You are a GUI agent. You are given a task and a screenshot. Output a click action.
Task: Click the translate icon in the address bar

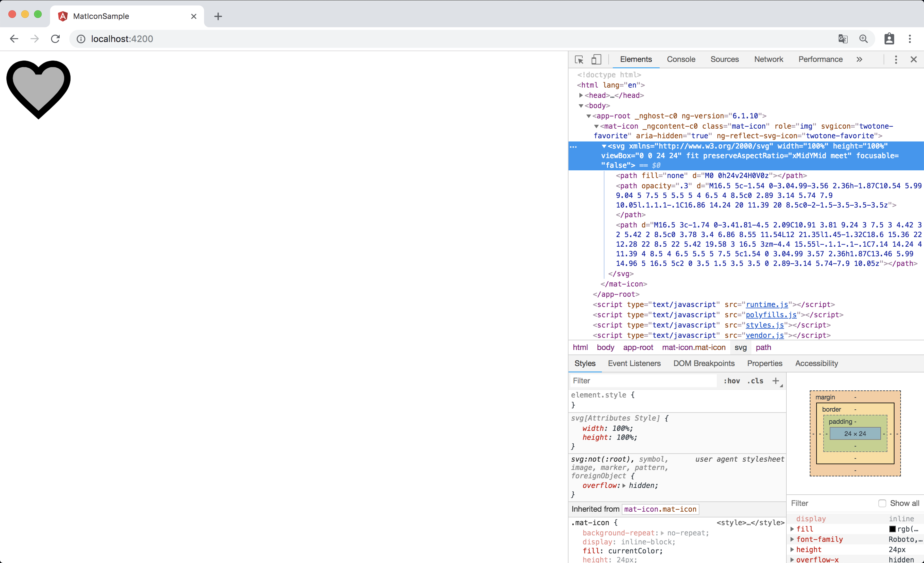843,38
